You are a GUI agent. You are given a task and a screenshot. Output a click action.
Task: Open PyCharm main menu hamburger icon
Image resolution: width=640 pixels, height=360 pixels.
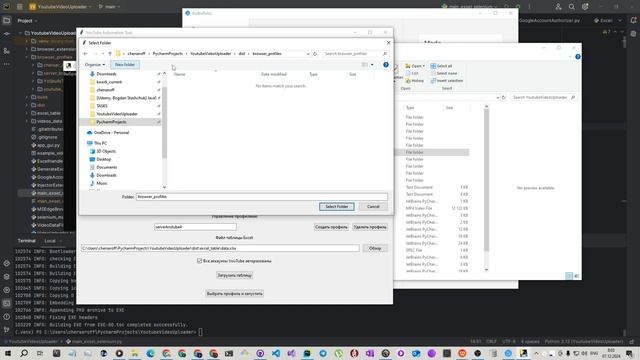[x=19, y=7]
